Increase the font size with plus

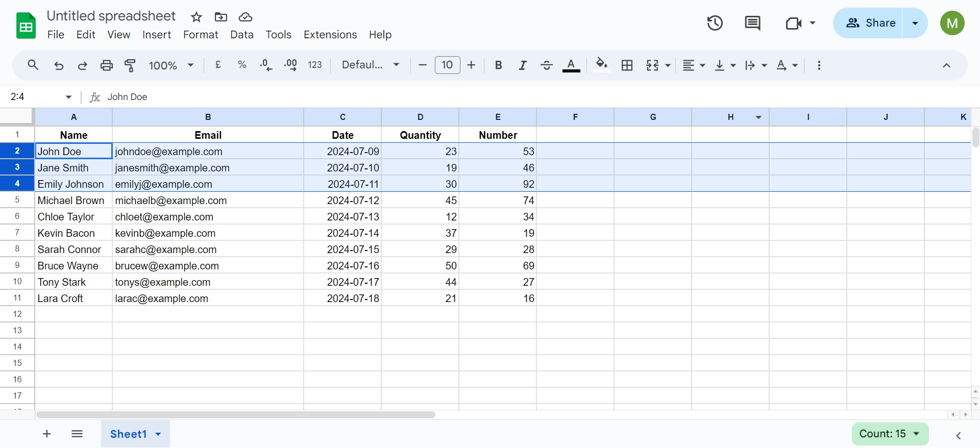(x=472, y=65)
